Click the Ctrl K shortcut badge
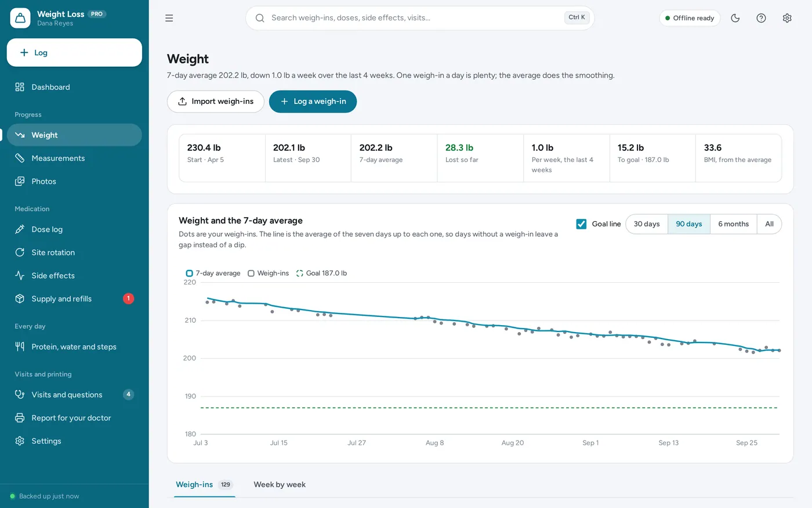The height and width of the screenshot is (508, 812). [577, 17]
